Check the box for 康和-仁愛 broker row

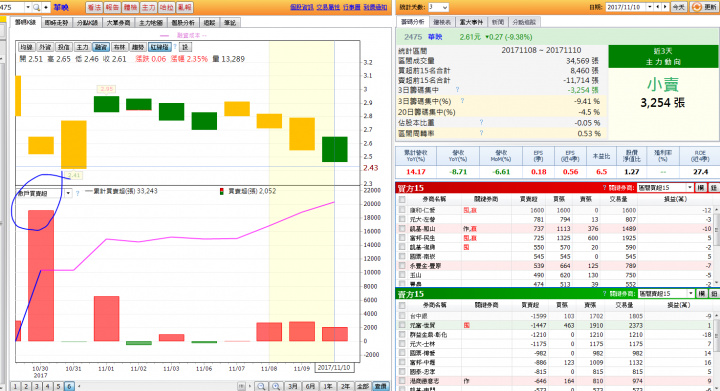(x=402, y=210)
